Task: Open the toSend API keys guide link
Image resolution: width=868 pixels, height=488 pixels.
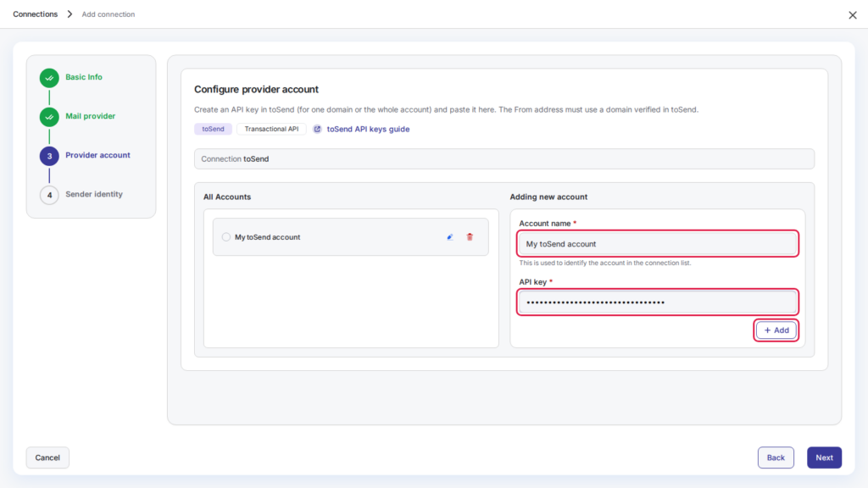Action: pos(368,129)
